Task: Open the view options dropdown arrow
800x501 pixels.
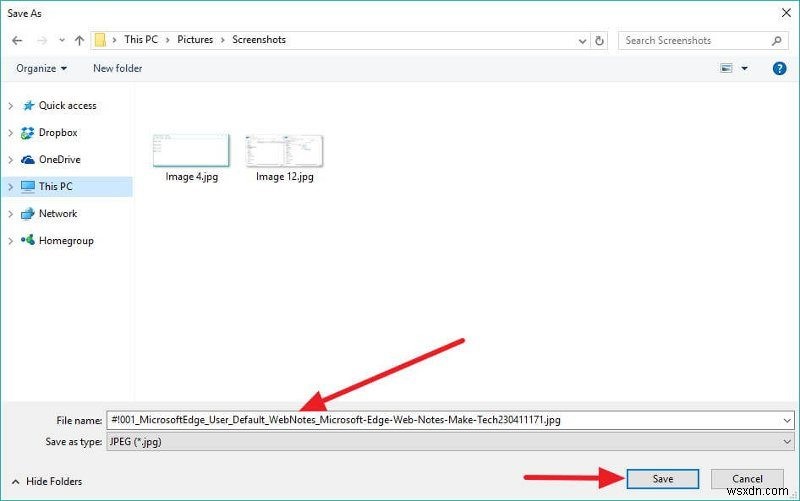Action: pyautogui.click(x=744, y=68)
